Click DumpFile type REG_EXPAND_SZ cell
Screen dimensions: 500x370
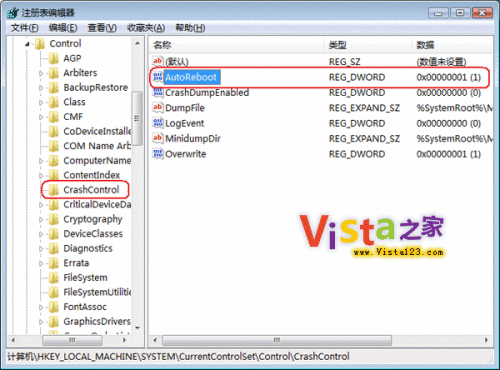pyautogui.click(x=364, y=108)
